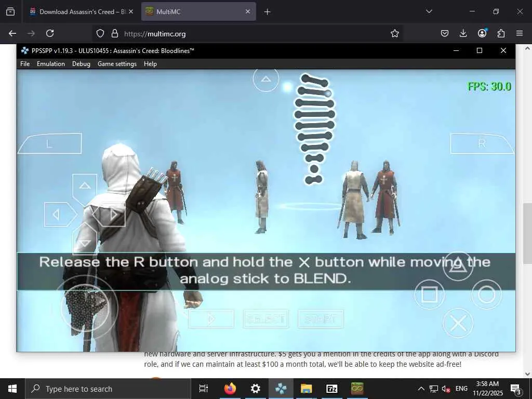Go back to previous page
The image size is (532, 399).
click(12, 33)
